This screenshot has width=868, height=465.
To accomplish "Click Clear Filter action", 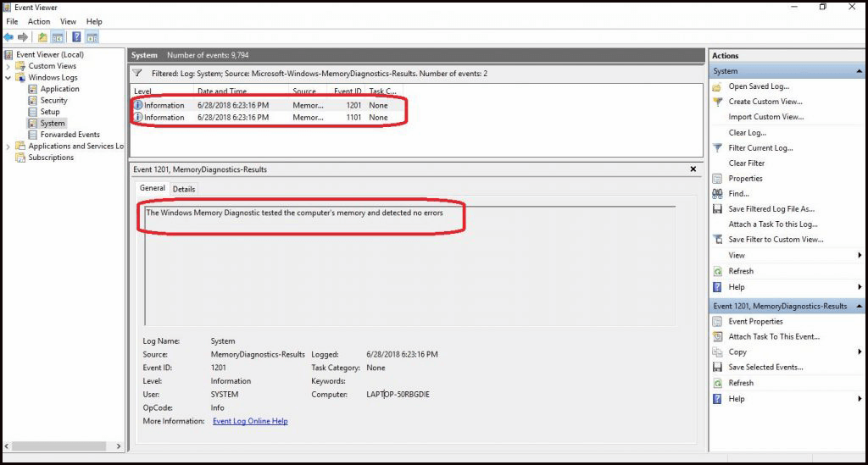I will [746, 163].
